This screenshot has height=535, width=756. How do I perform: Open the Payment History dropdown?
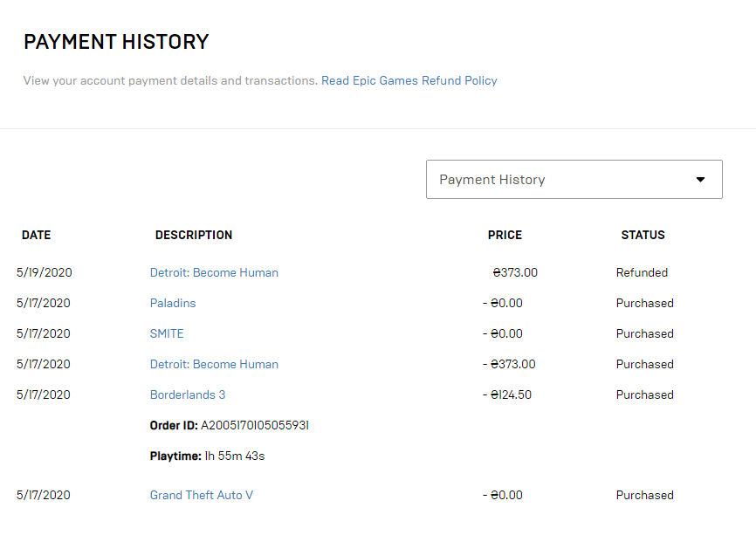pos(574,179)
